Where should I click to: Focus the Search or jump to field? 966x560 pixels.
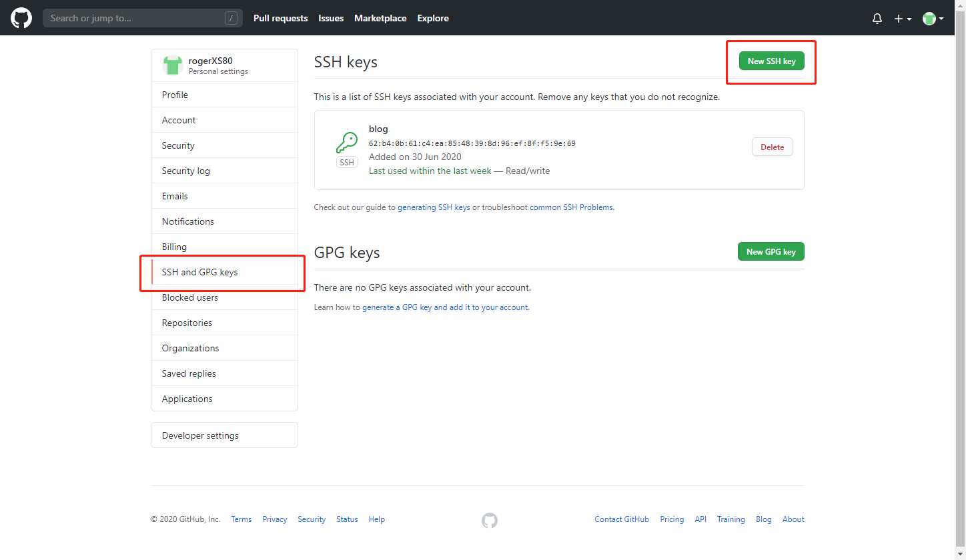142,19
